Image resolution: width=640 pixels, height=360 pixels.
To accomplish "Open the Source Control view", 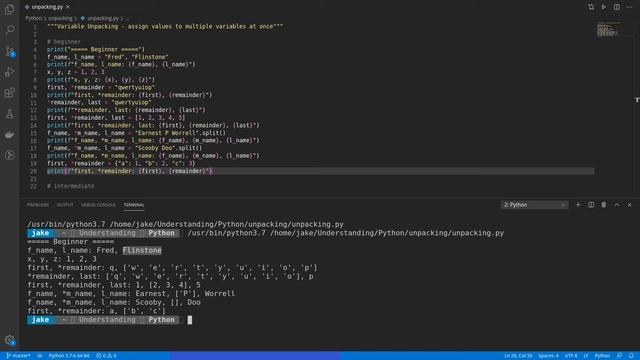I will tap(9, 51).
